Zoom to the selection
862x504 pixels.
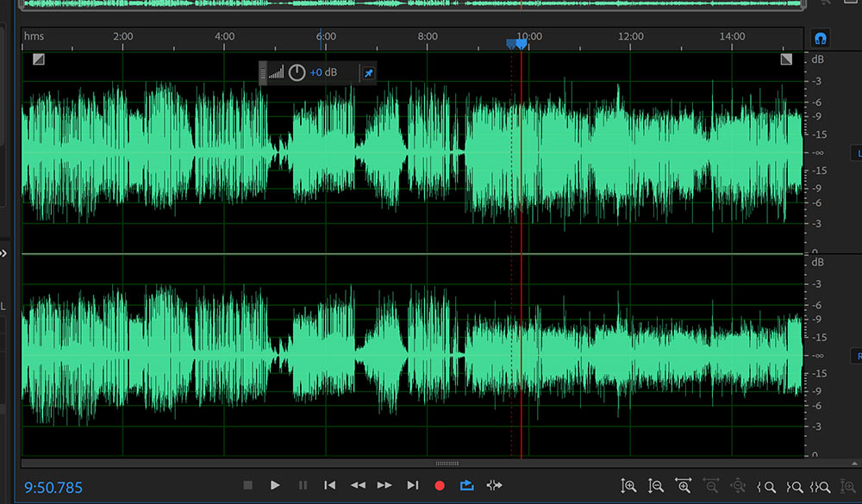click(820, 487)
